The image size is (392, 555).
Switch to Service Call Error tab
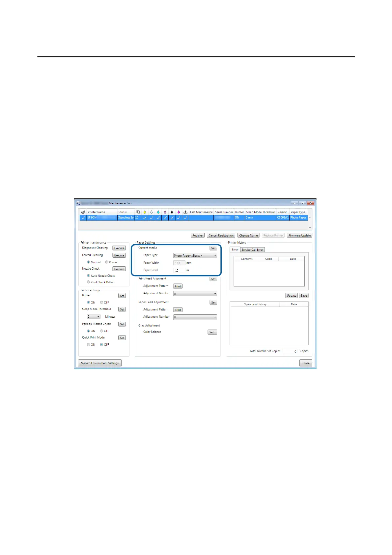point(252,250)
